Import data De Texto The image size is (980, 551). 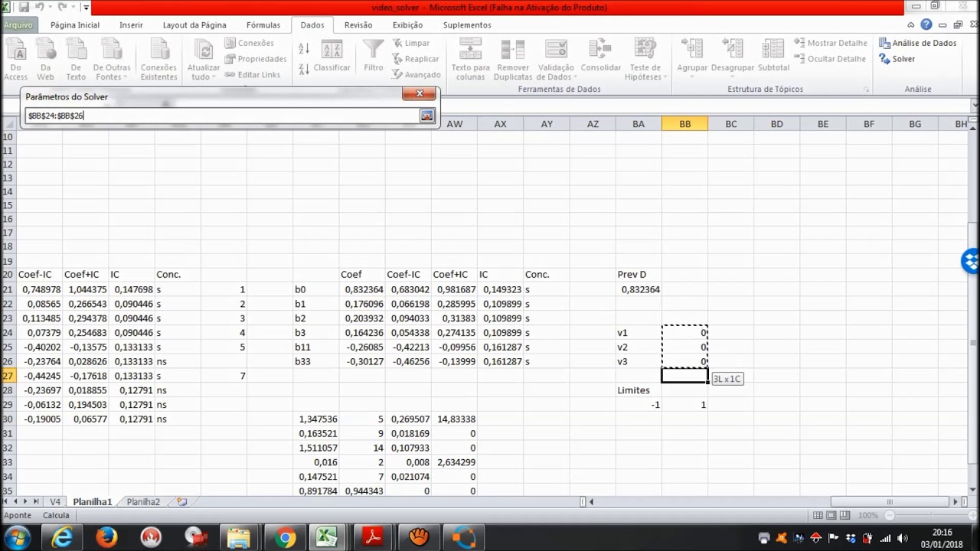(76, 60)
